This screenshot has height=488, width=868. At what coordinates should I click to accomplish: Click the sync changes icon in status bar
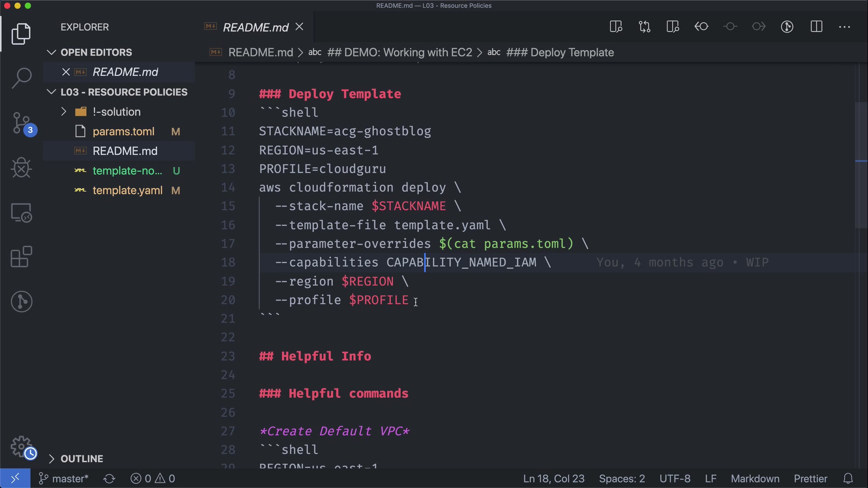coord(109,479)
